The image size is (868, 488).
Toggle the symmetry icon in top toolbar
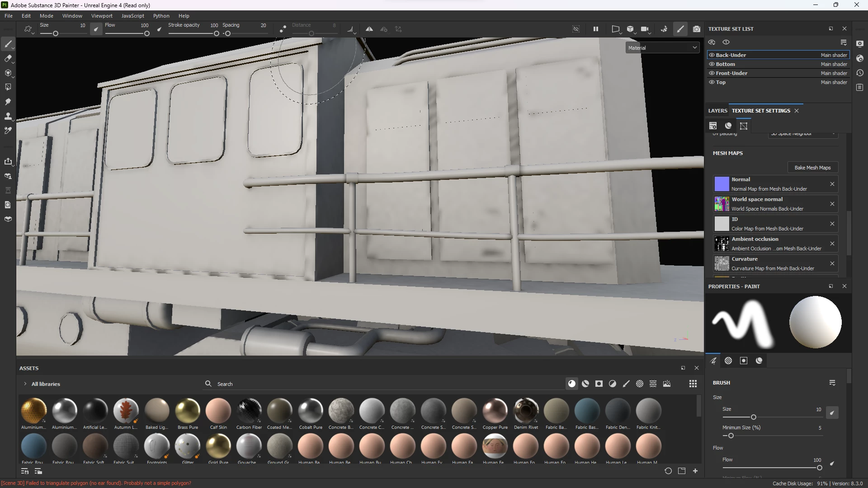369,29
